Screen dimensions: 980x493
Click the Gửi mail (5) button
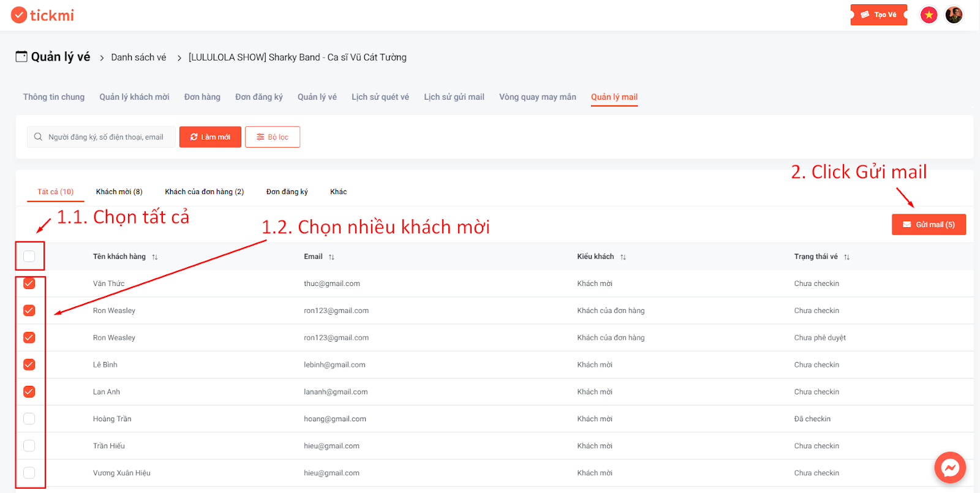pyautogui.click(x=929, y=224)
